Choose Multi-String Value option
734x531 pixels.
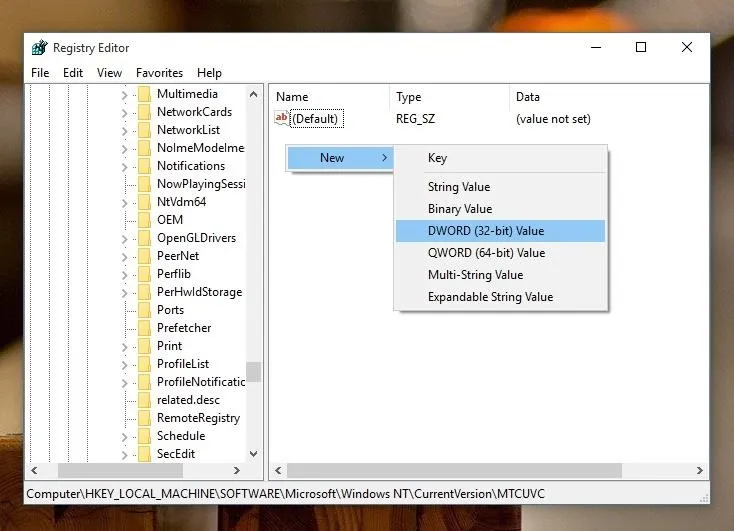pyautogui.click(x=500, y=275)
